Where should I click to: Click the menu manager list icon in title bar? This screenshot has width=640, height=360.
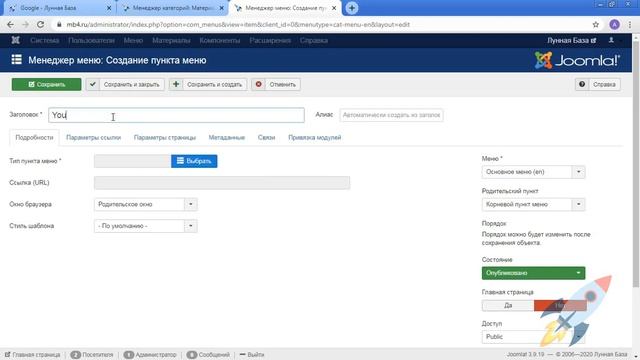[16, 60]
